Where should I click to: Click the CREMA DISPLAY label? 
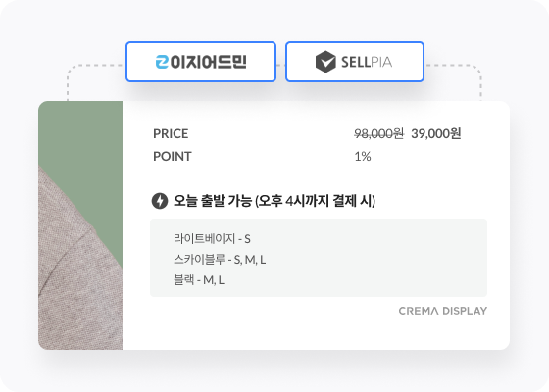pos(443,311)
